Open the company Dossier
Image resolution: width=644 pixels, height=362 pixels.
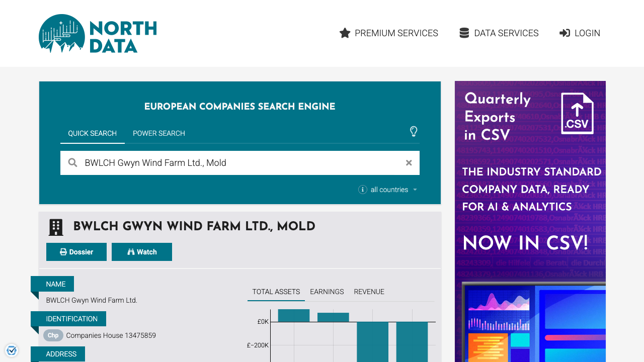click(76, 251)
